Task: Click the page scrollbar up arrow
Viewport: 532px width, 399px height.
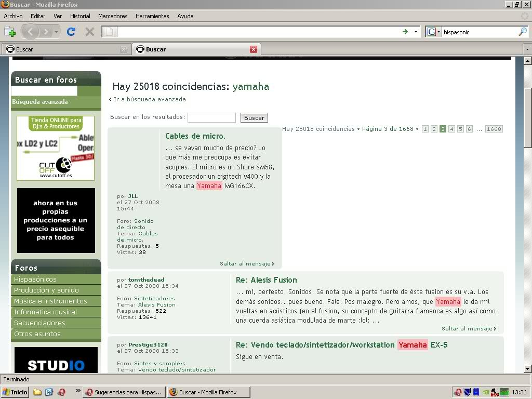Action: 527,61
